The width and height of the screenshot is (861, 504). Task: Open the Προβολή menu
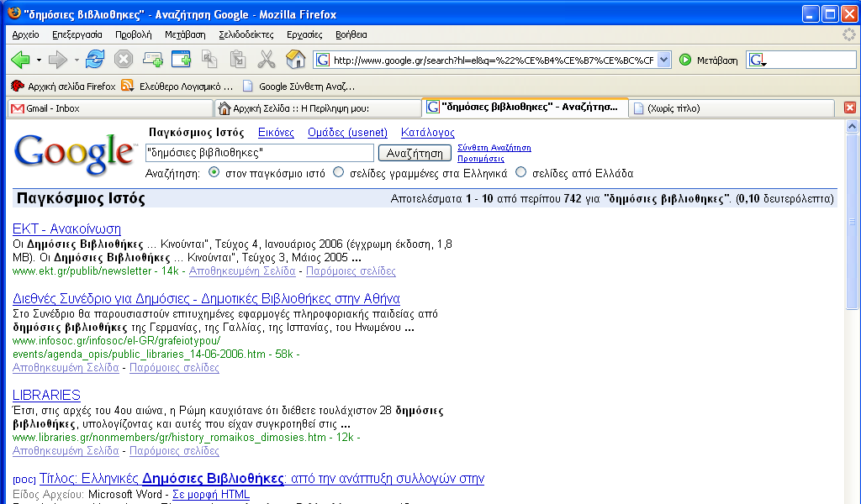134,34
